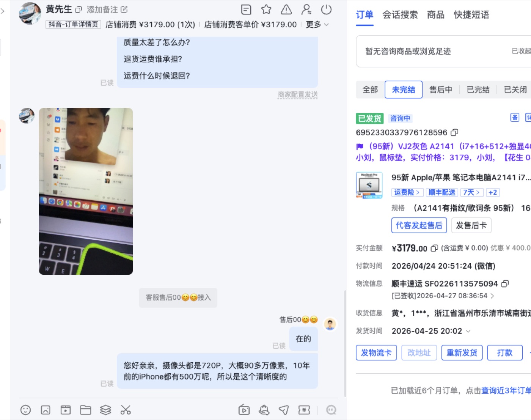This screenshot has width=531, height=420.
Task: Copy the paid amount ¥3179.00
Action: [x=434, y=248]
